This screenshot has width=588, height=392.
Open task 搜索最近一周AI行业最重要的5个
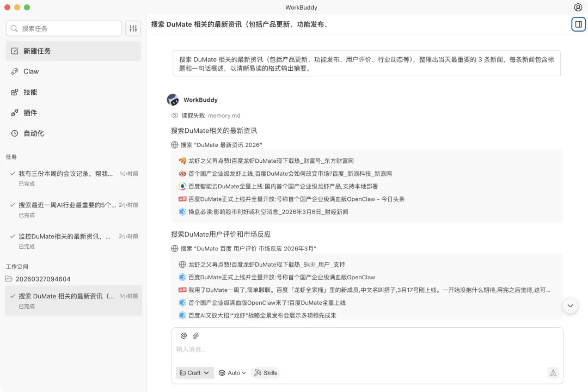(73, 210)
